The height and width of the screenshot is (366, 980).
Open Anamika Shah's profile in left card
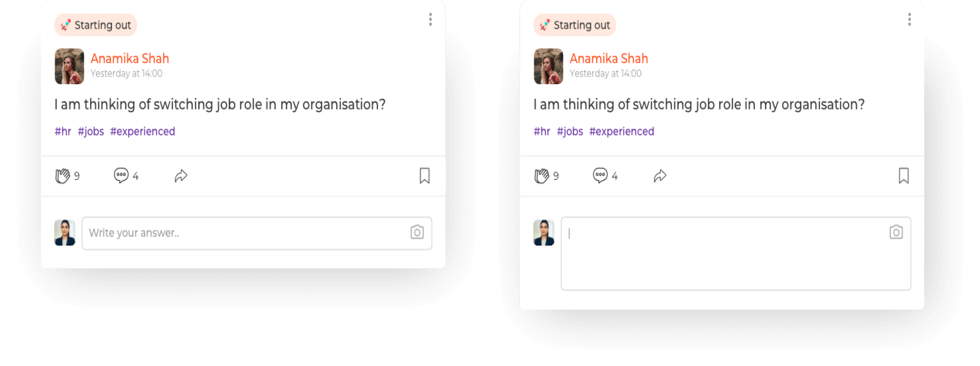[130, 58]
